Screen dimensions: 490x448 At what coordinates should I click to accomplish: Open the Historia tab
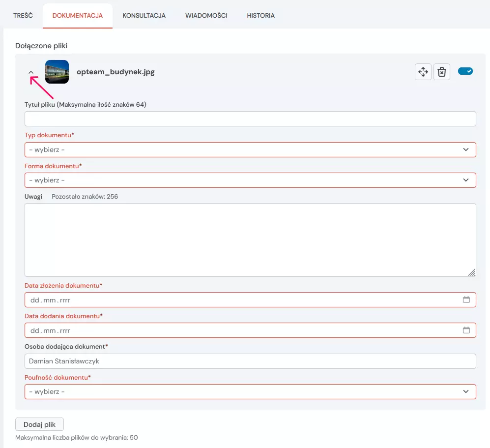(x=260, y=16)
